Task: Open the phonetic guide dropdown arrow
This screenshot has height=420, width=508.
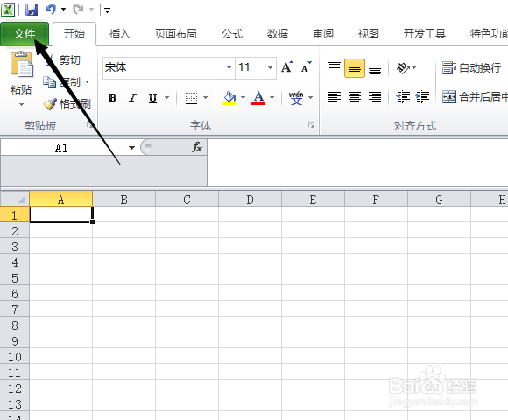Action: point(310,97)
